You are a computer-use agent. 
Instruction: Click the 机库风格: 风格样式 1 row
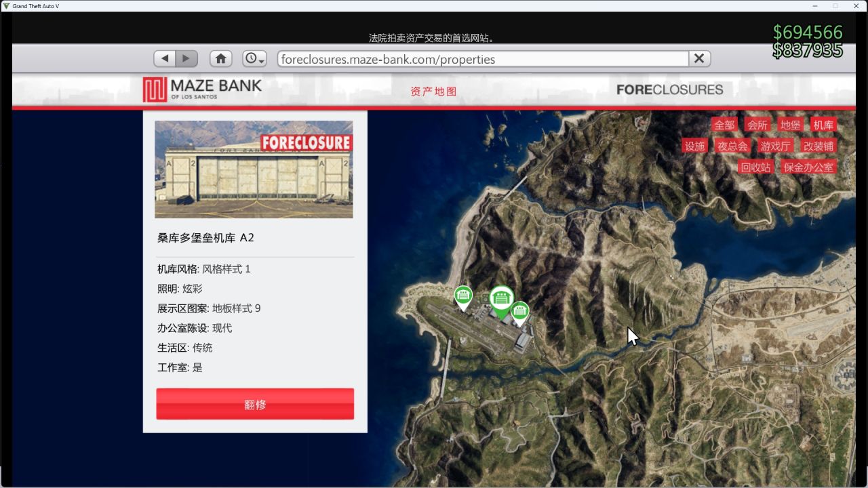click(x=204, y=269)
